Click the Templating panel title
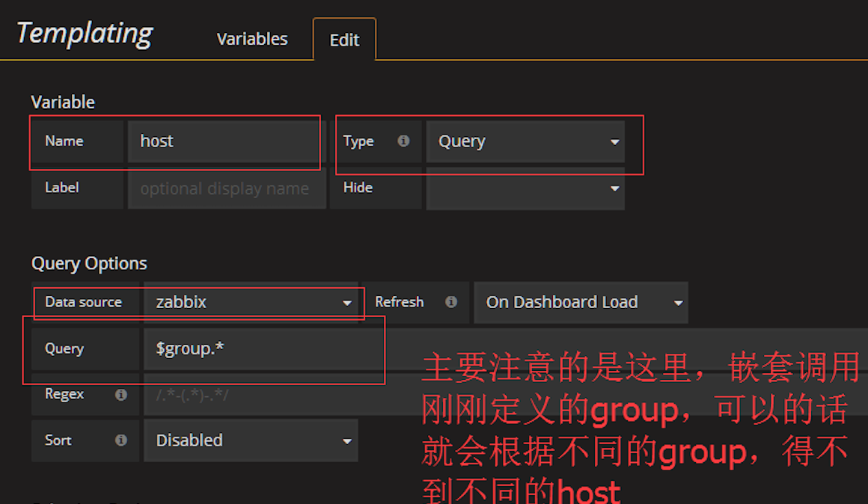 click(x=85, y=33)
